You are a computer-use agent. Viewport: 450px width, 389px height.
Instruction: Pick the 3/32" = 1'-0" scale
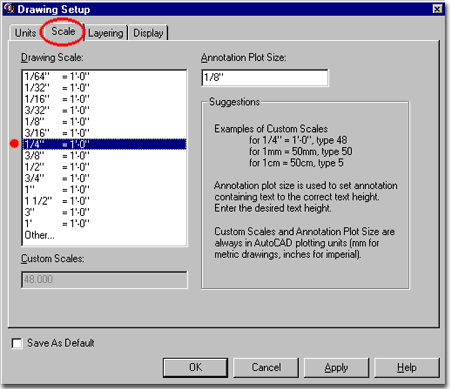[104, 111]
